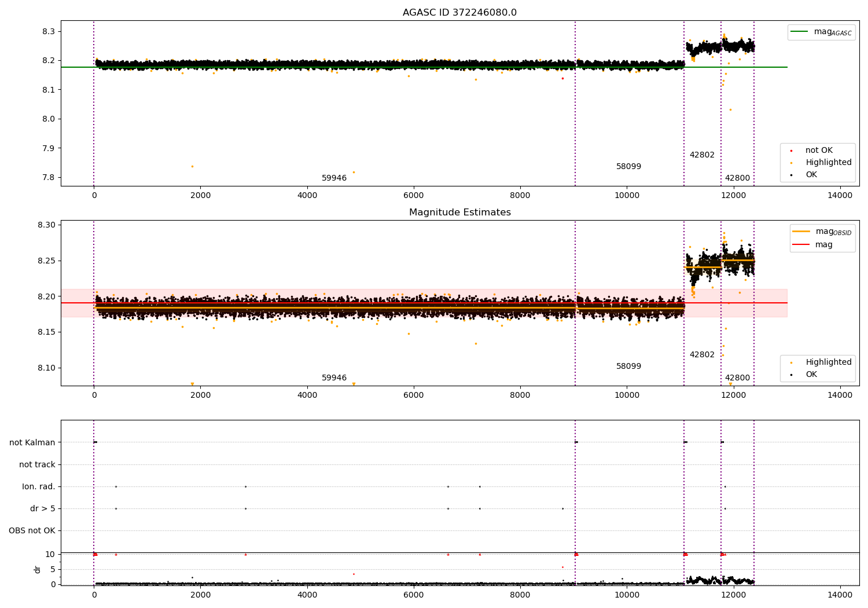
Task: Click the 8.15 y-axis tick label
Action: coord(46,332)
